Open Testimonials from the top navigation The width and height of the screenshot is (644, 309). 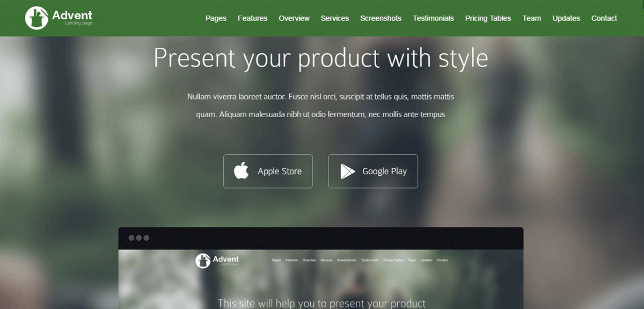click(433, 18)
